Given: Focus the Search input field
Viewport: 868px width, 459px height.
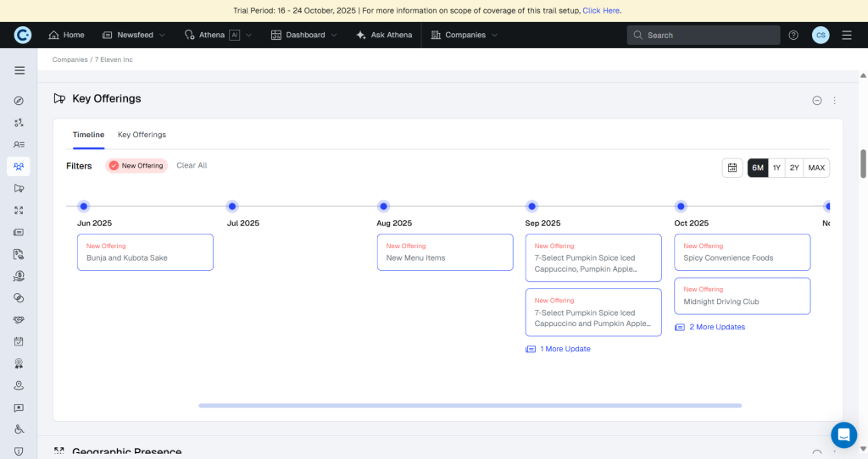Looking at the screenshot, I should point(704,35).
